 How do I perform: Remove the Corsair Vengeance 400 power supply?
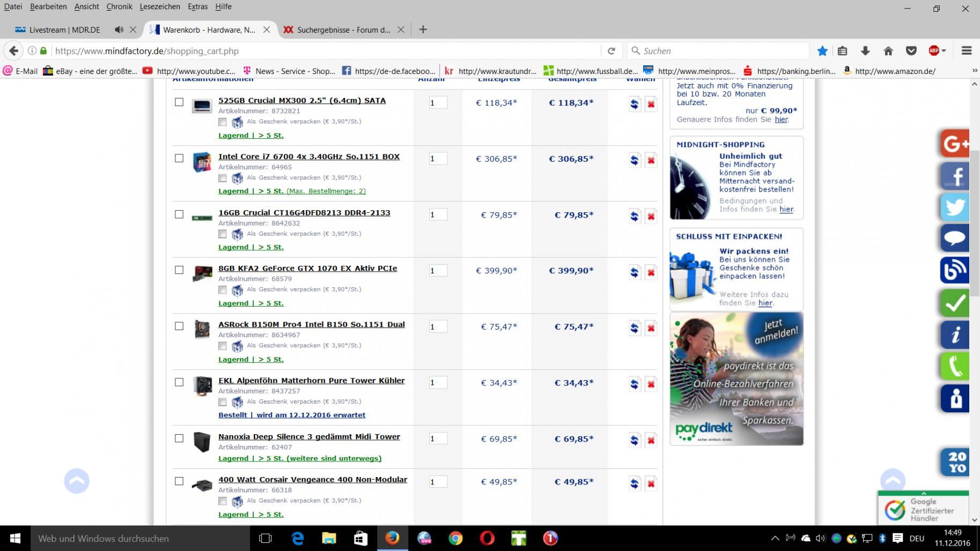click(651, 483)
